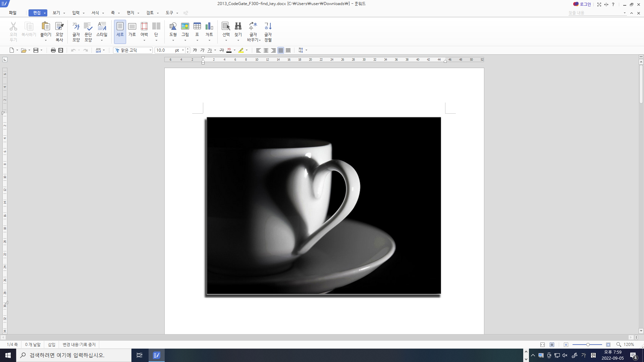Screen dimensions: 644x362
Task: Open the 글자 모양 character format tool
Action: [76, 32]
